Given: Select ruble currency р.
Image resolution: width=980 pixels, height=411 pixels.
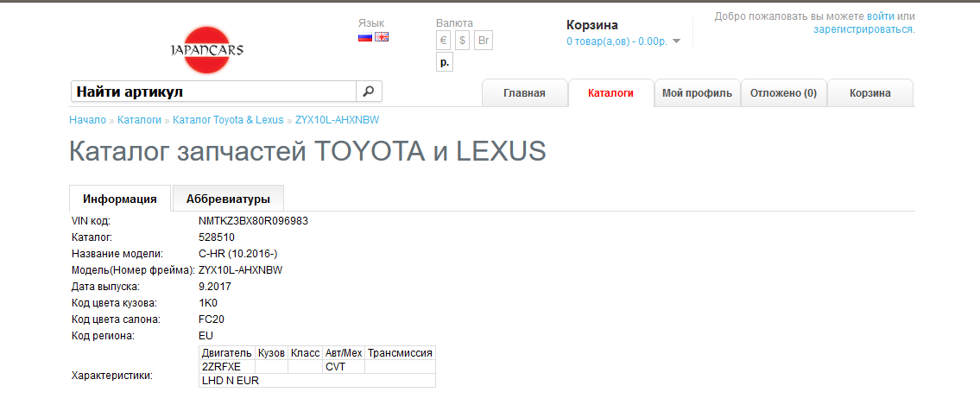Looking at the screenshot, I should click(445, 62).
